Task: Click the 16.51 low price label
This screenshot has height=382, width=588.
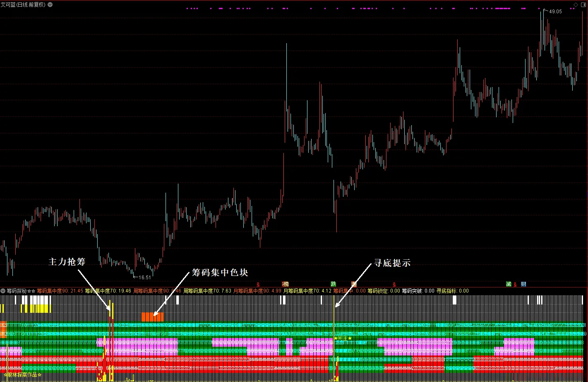Action: [x=145, y=278]
